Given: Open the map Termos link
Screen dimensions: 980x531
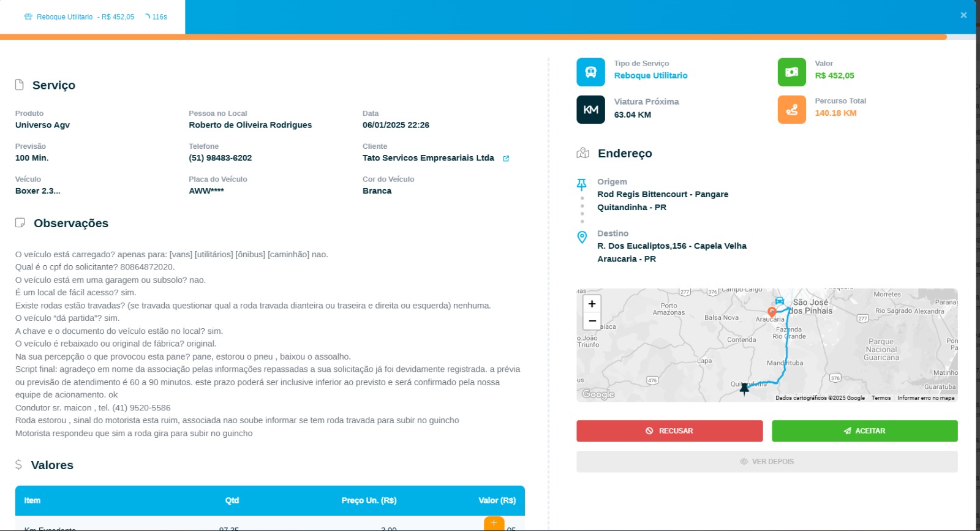Looking at the screenshot, I should coord(881,398).
